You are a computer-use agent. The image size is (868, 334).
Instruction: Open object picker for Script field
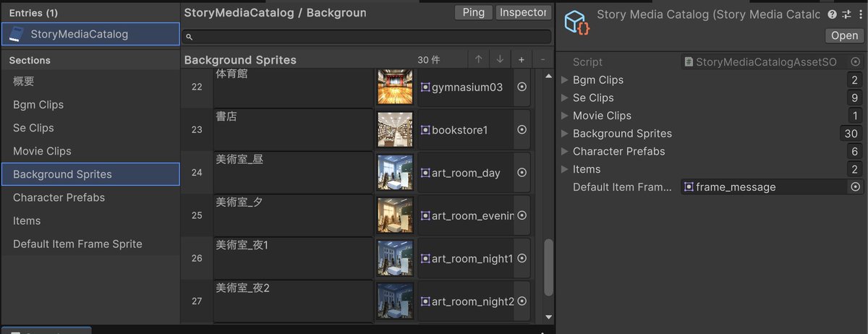[x=856, y=62]
